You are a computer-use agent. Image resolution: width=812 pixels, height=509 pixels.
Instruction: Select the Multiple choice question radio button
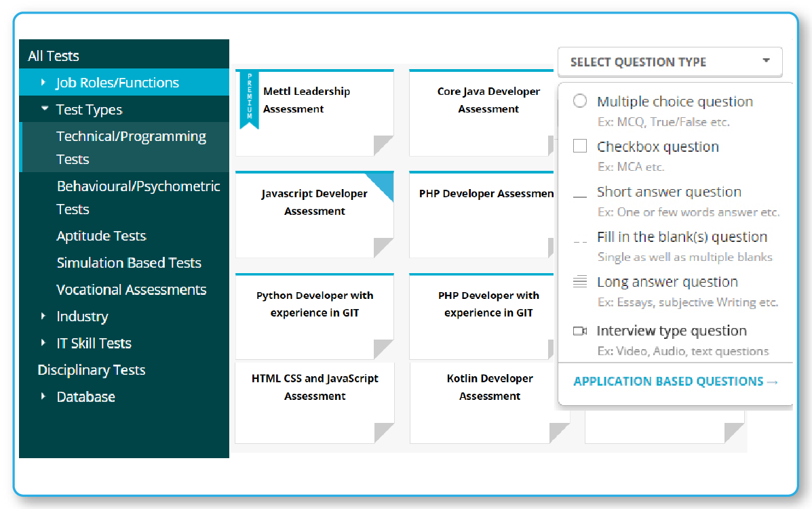click(x=580, y=102)
